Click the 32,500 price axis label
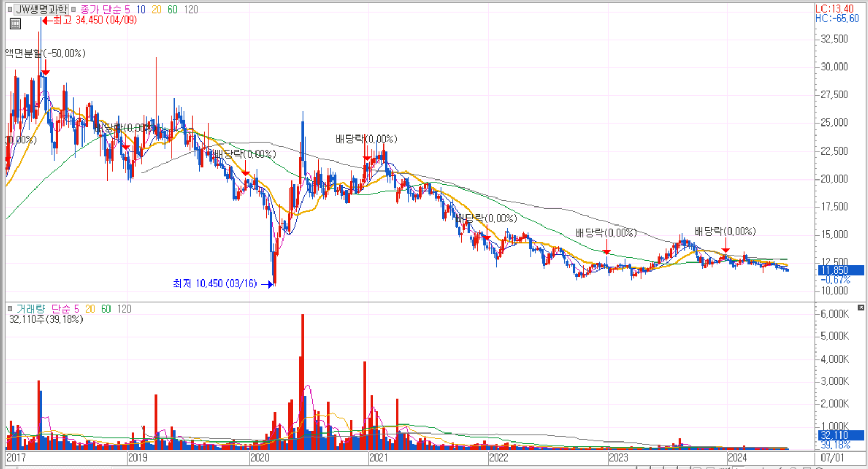The image size is (868, 469). [x=834, y=39]
